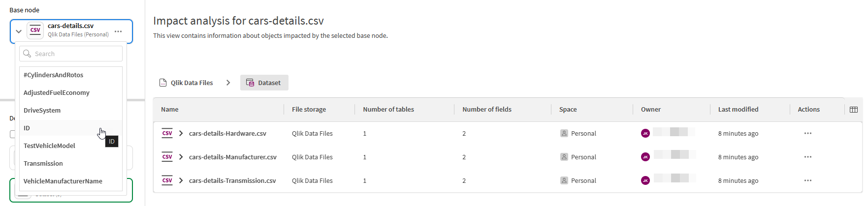Choose the #CylindersAndRotos field

point(53,75)
